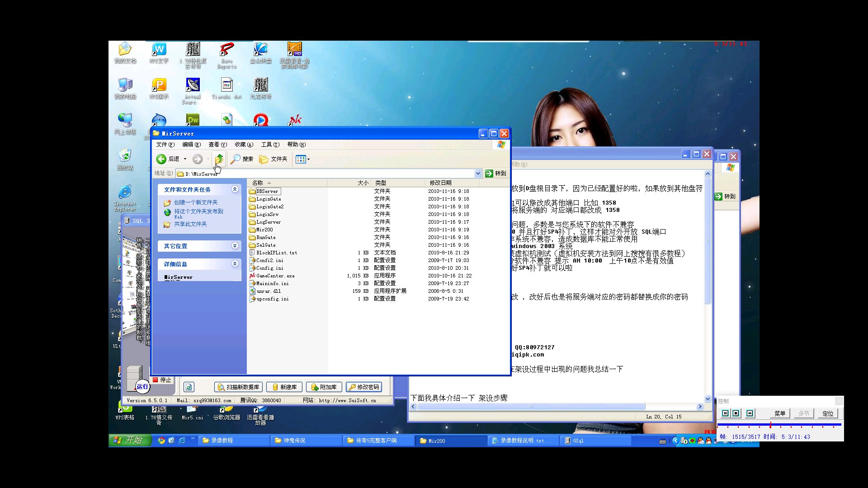The height and width of the screenshot is (488, 868).
Task: Select the Mir200 folder in file list
Action: pos(261,230)
